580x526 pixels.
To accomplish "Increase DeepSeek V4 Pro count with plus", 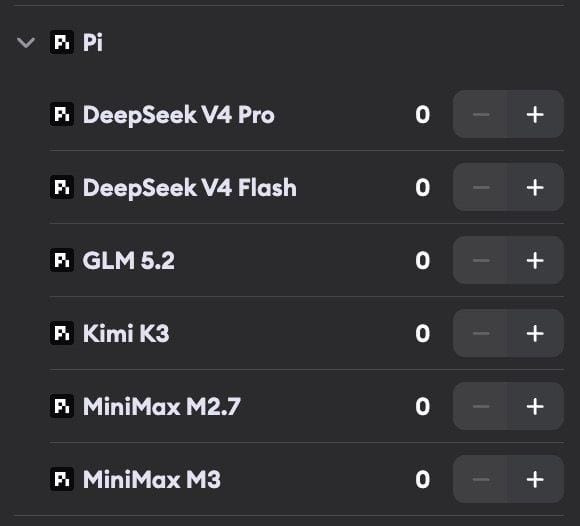I will tap(535, 114).
